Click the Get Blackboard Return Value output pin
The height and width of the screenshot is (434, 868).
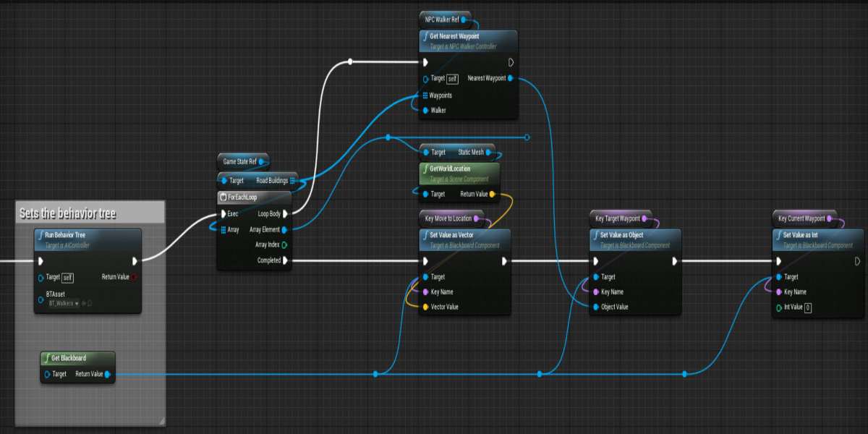coord(108,374)
